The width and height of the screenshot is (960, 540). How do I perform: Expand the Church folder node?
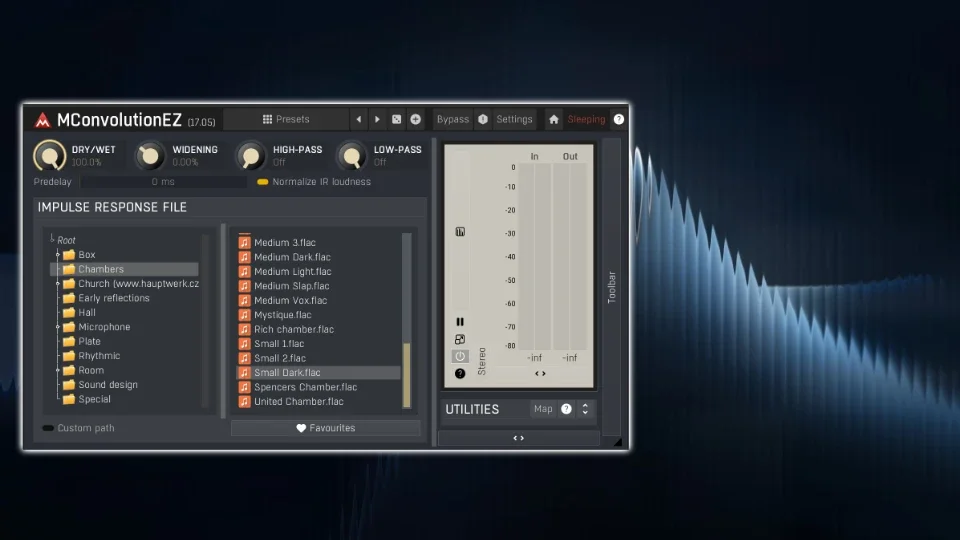click(58, 283)
